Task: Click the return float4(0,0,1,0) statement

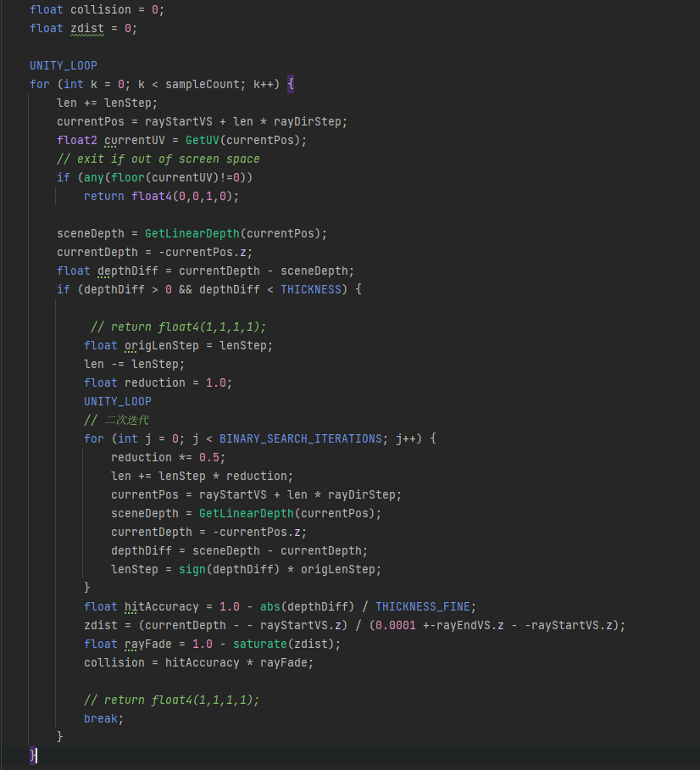Action: click(x=161, y=196)
